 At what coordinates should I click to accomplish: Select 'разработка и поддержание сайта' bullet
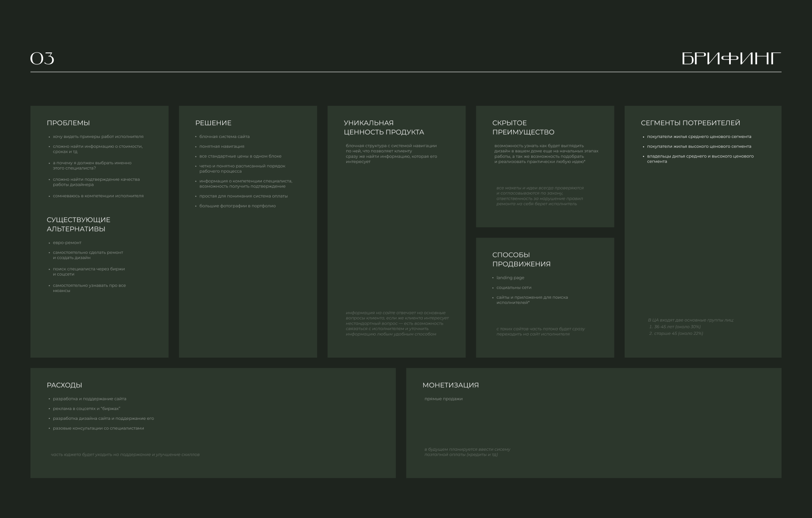[x=89, y=399]
